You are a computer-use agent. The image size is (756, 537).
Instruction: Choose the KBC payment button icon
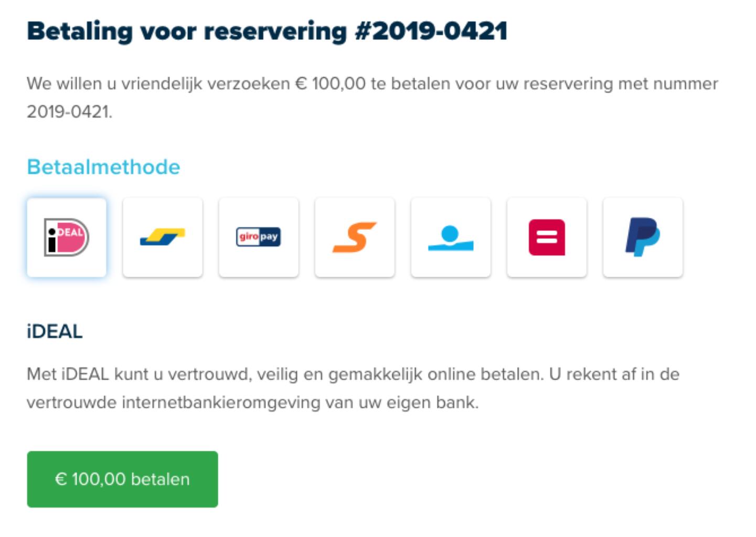click(451, 237)
